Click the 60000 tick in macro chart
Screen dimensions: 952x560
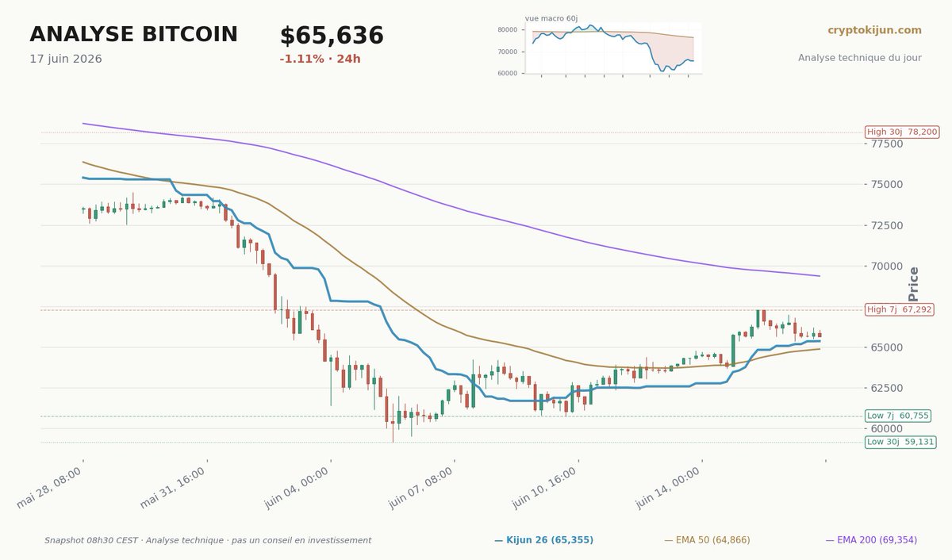[x=508, y=73]
